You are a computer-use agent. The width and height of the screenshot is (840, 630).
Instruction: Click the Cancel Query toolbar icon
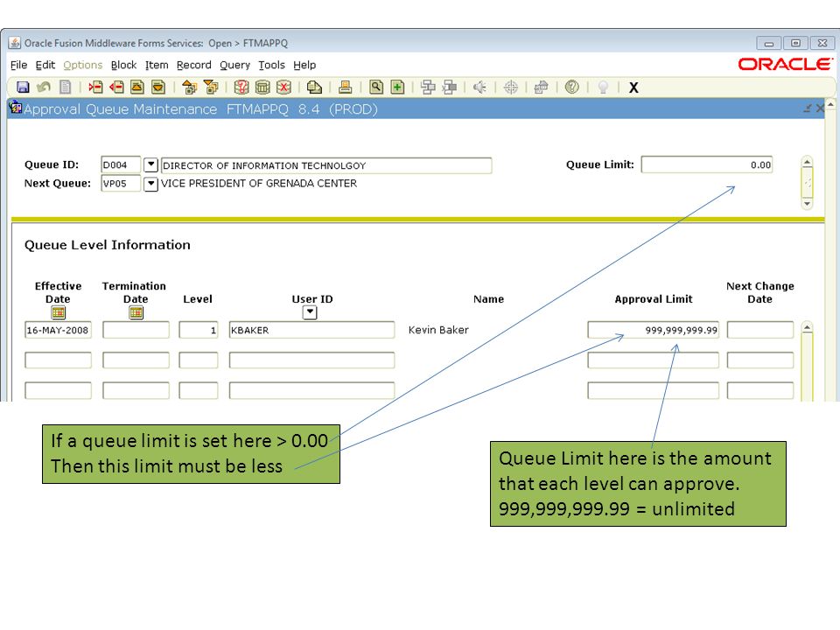point(283,87)
